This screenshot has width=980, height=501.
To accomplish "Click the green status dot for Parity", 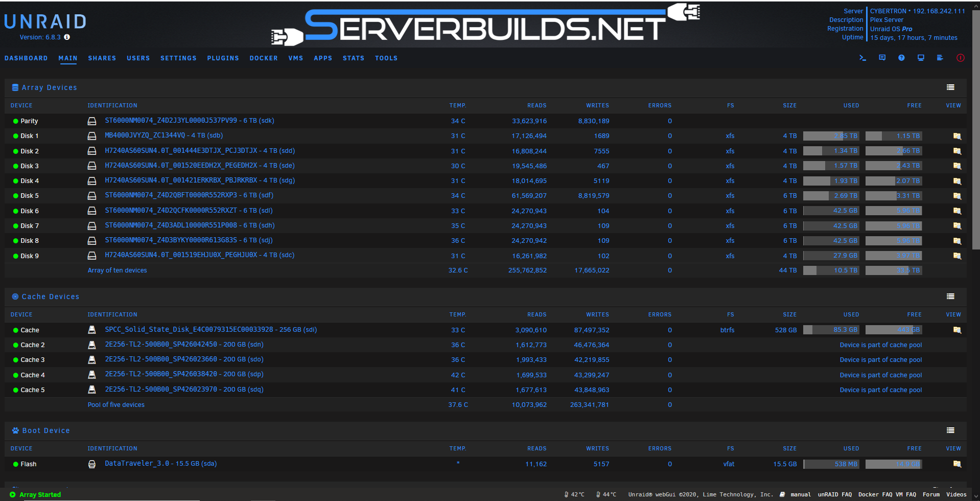I will (15, 121).
